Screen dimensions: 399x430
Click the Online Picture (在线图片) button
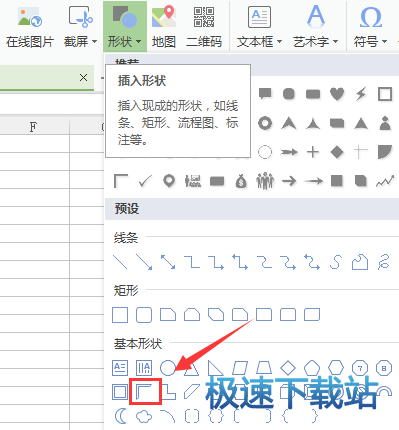pyautogui.click(x=30, y=27)
